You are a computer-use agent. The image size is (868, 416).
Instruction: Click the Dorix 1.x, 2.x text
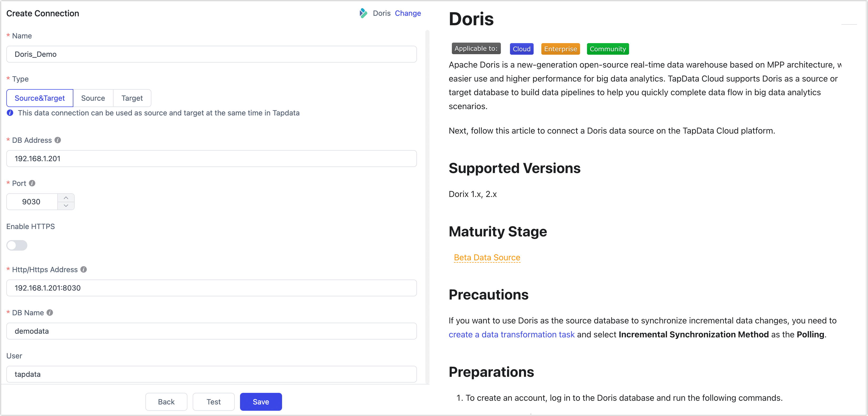(x=472, y=194)
